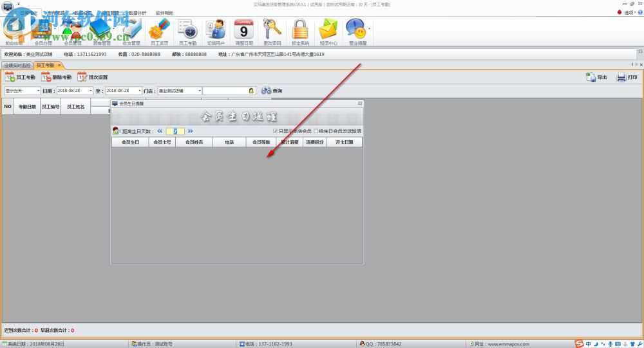The image size is (644, 348).
Task: Open the start date 2018-08-28 picker
Action: pos(90,91)
